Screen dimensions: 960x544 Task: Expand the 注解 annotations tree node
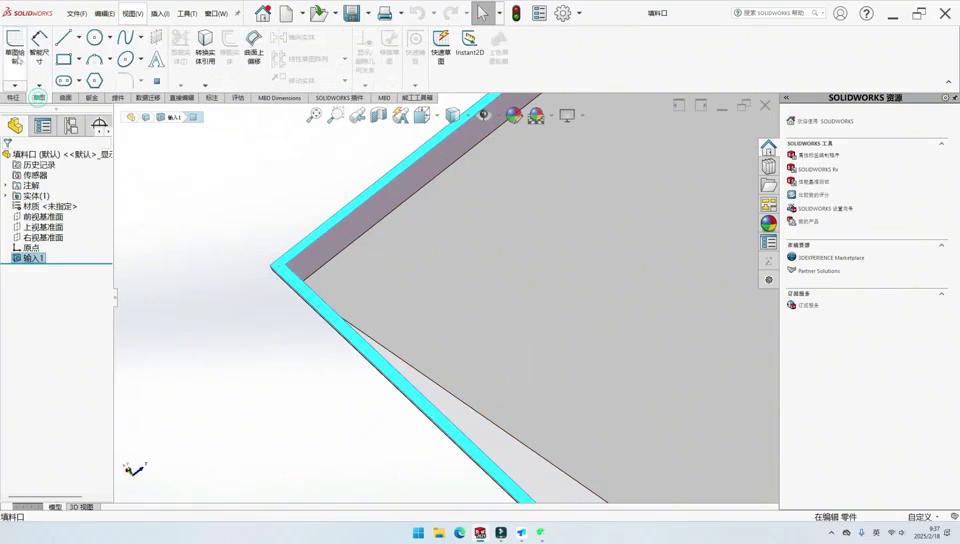6,186
